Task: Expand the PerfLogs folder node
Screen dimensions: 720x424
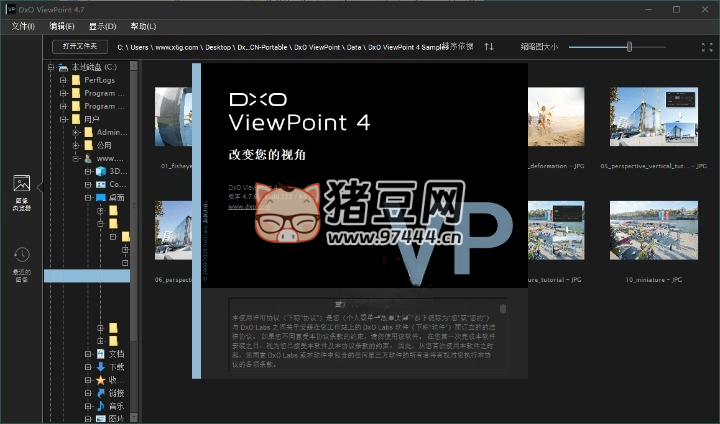Action: click(x=63, y=80)
